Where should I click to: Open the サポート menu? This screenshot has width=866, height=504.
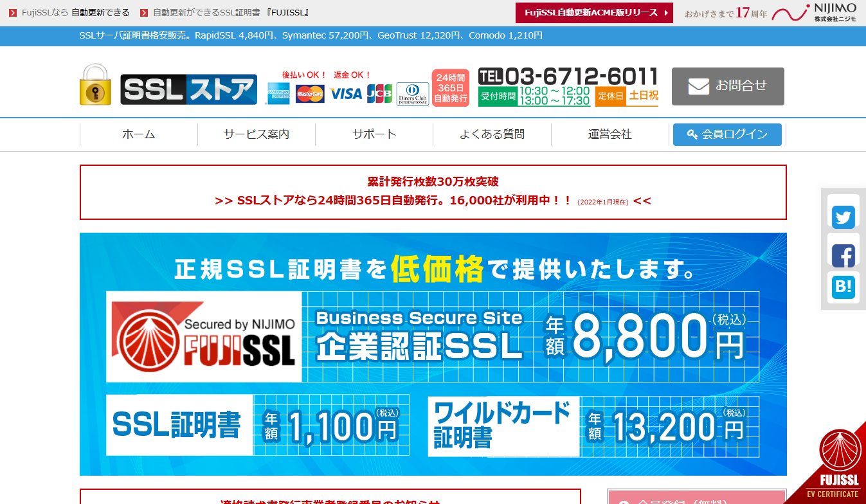(374, 134)
